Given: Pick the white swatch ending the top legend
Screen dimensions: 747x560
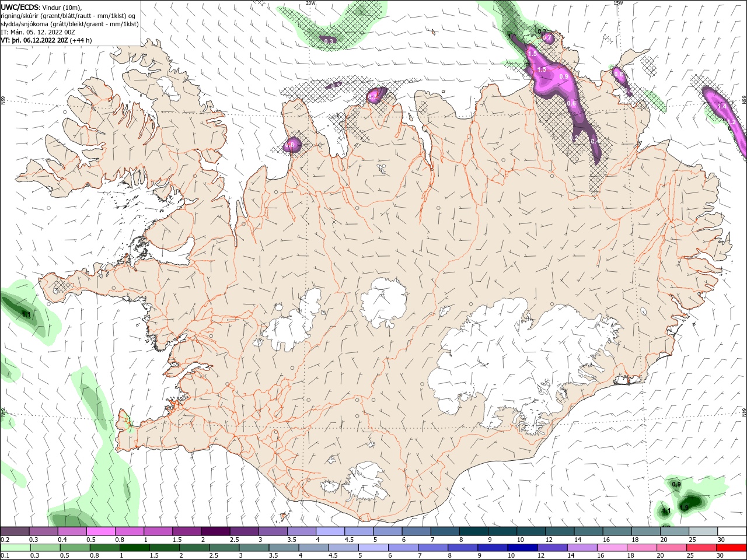Looking at the screenshot, I should pos(731,531).
